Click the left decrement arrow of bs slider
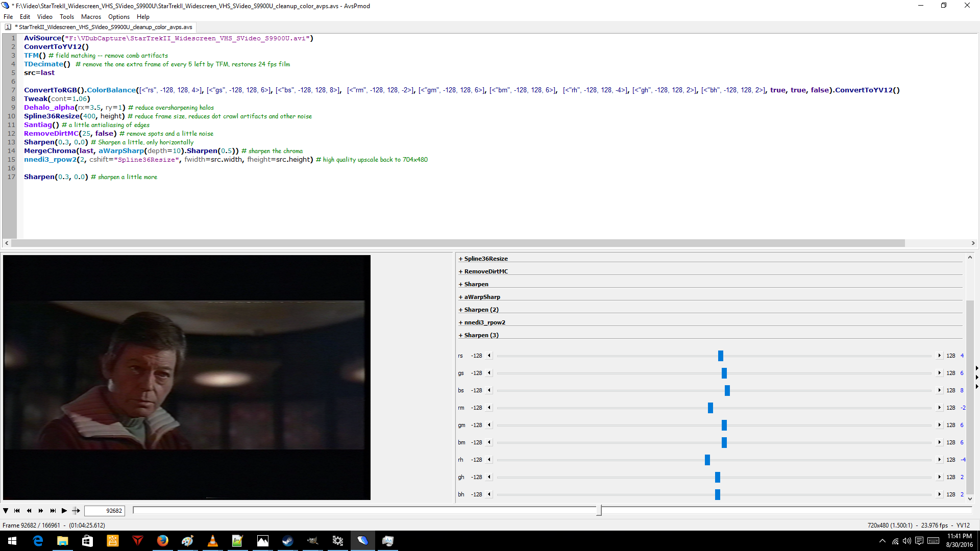980x551 pixels. pos(489,390)
